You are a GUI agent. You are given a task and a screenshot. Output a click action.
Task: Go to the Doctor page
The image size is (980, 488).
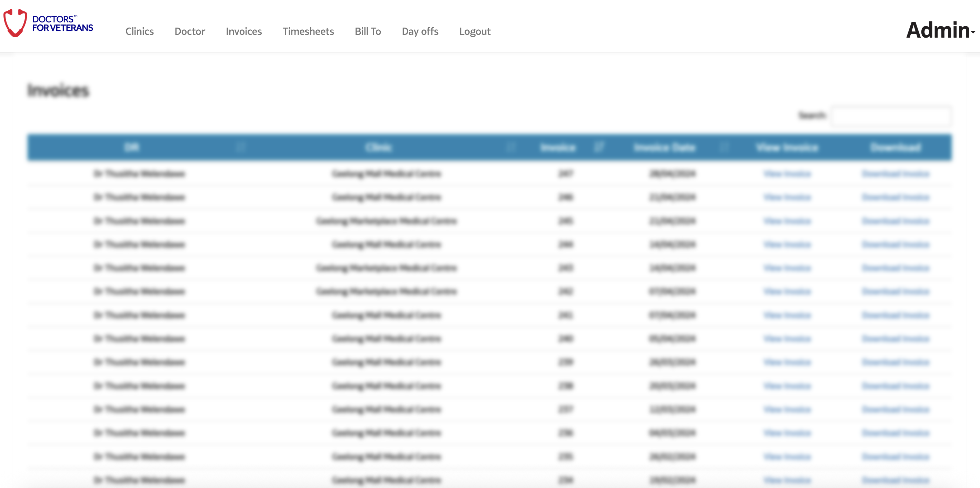tap(189, 31)
